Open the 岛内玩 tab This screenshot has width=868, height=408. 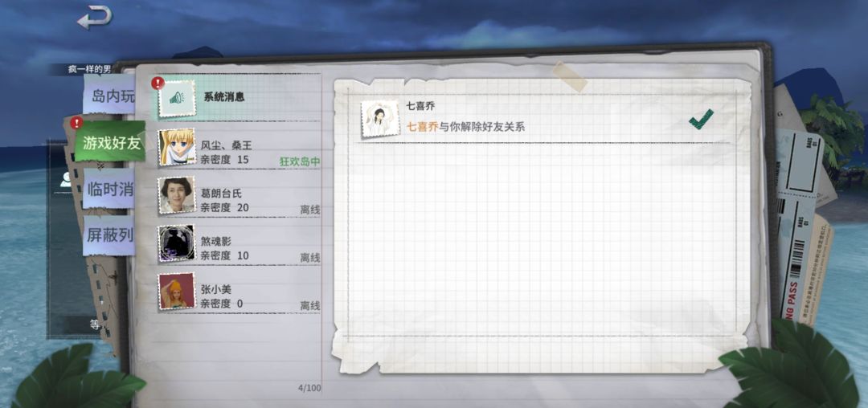click(x=111, y=96)
